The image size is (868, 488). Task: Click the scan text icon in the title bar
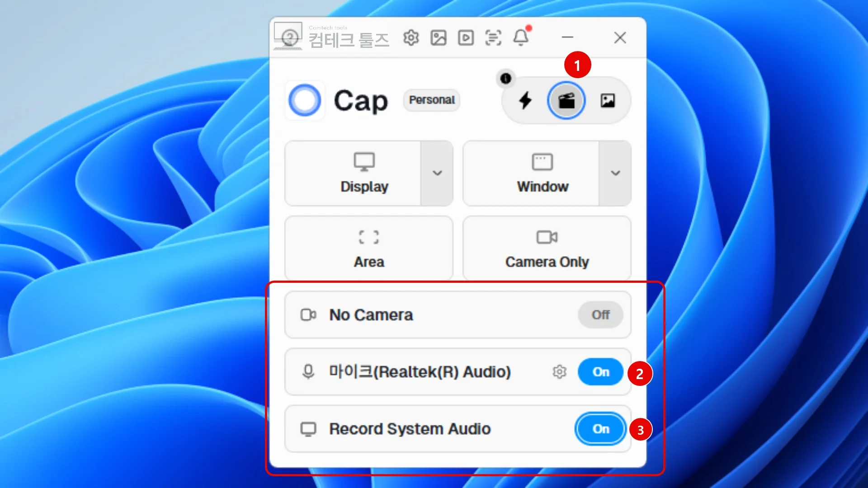[x=493, y=38]
